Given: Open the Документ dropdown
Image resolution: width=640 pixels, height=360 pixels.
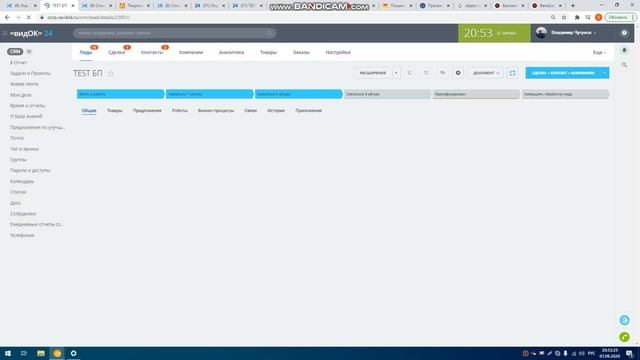Looking at the screenshot, I should (x=486, y=73).
